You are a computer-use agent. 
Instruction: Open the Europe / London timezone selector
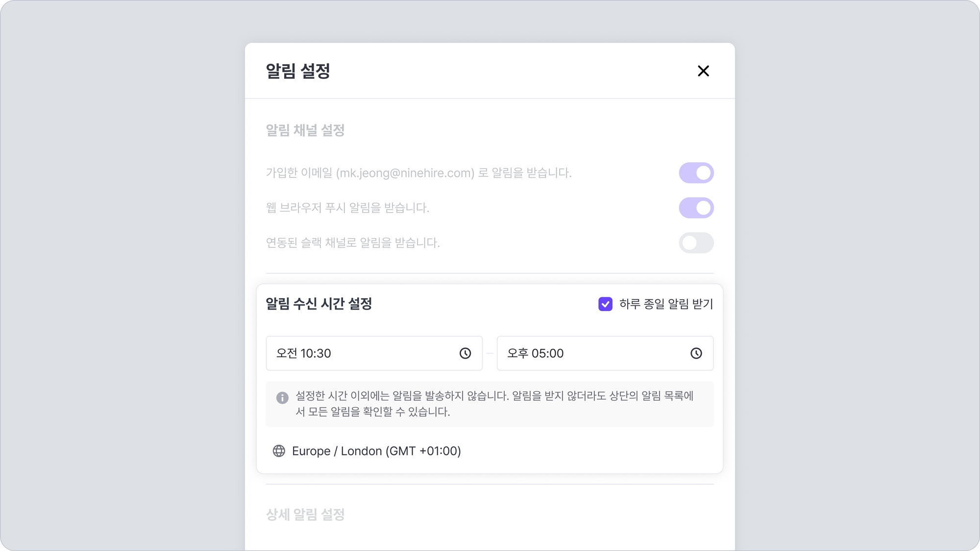click(x=376, y=451)
